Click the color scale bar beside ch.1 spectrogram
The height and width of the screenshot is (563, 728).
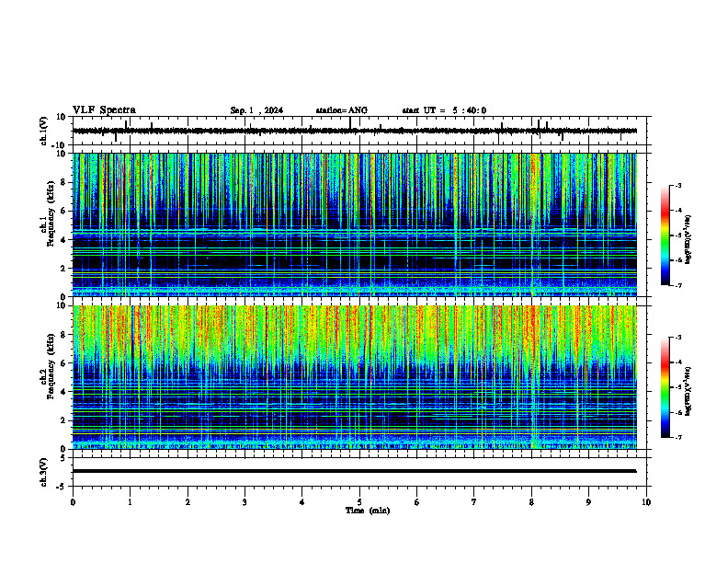coord(665,236)
